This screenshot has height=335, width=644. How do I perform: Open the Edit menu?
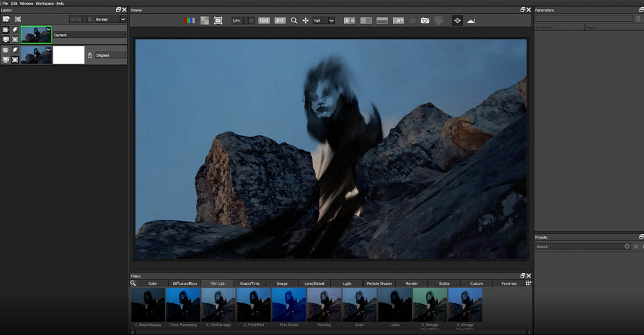point(14,3)
